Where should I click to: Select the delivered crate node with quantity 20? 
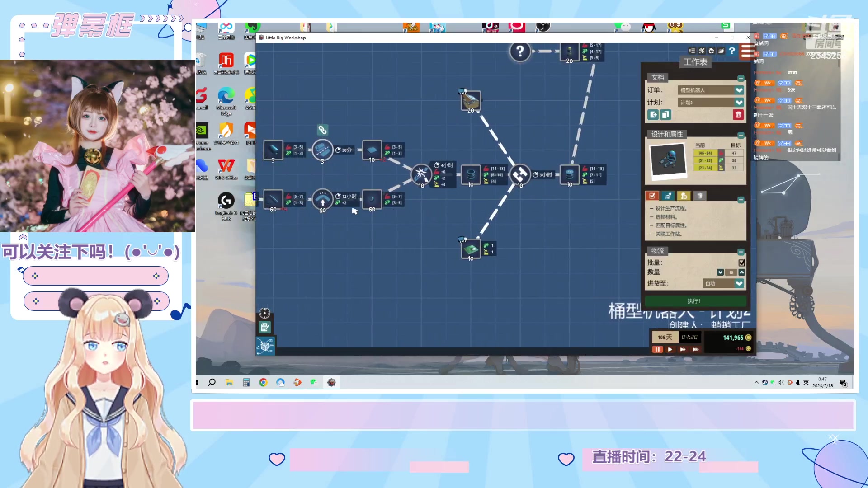tap(471, 101)
